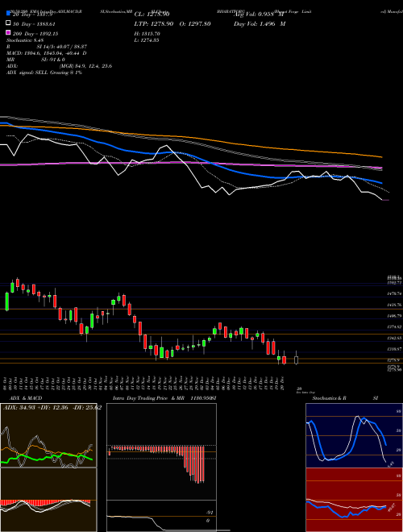Click the '-91' MR value label
The height and width of the screenshot is (532, 403).
pos(210,513)
